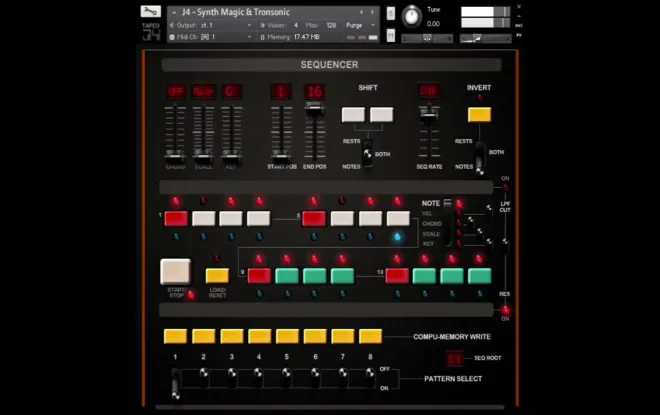
Task: Select KEY edit mode in list
Action: 428,244
